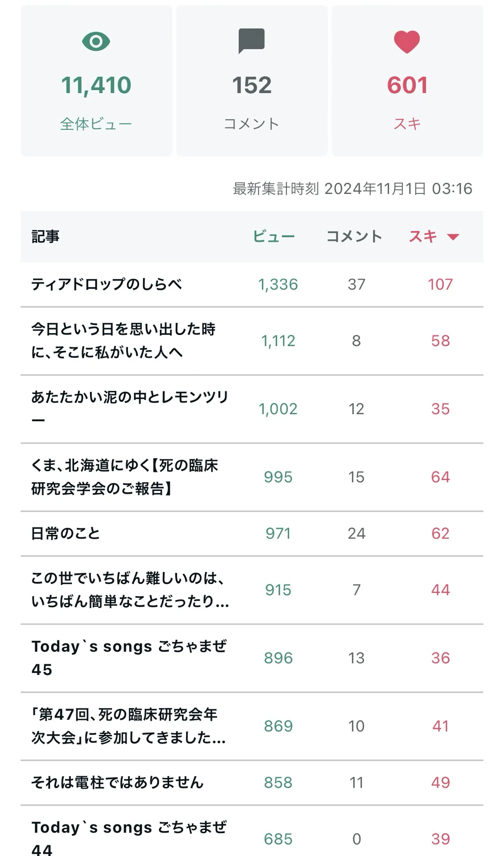The image size is (504, 856).
Task: Sort by the スキ column header
Action: point(423,236)
